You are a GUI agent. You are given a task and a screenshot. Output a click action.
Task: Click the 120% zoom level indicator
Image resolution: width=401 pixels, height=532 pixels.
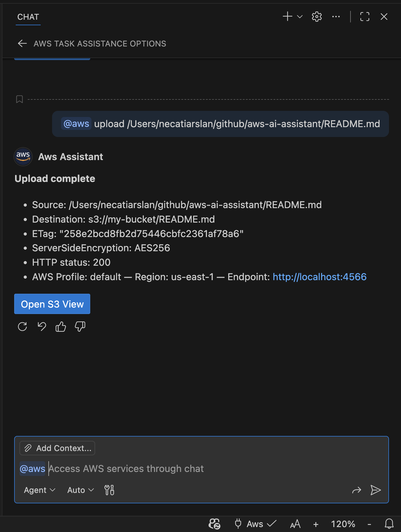coord(343,524)
